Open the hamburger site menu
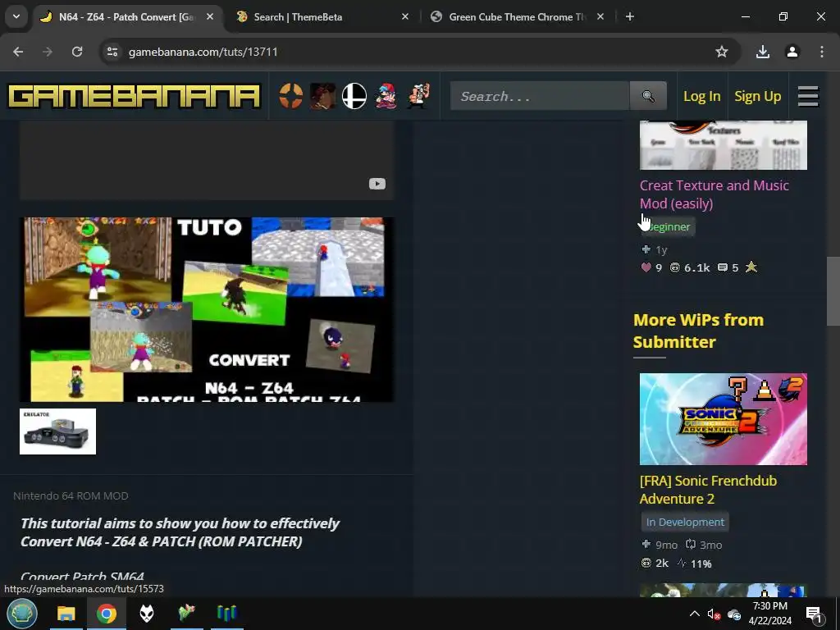 click(x=808, y=97)
